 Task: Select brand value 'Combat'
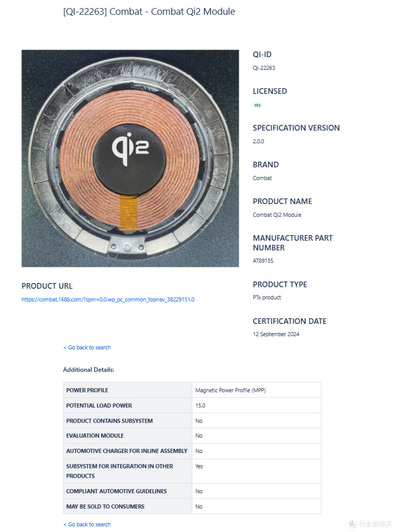click(262, 178)
